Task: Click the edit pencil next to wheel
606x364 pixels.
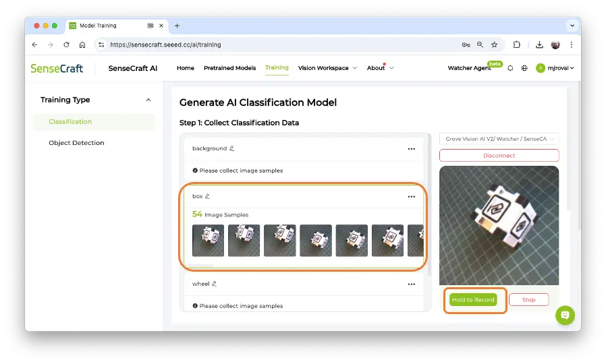Action: click(x=214, y=284)
